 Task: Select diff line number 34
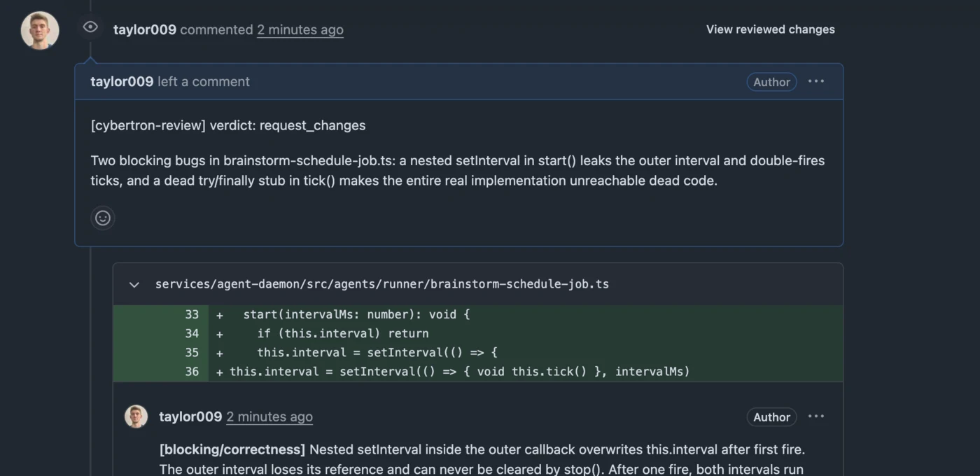192,334
